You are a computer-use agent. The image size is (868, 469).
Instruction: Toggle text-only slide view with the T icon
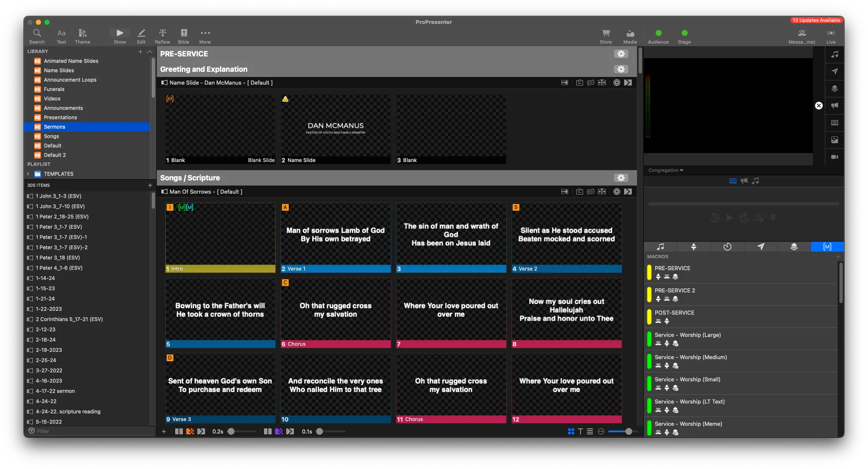click(580, 431)
